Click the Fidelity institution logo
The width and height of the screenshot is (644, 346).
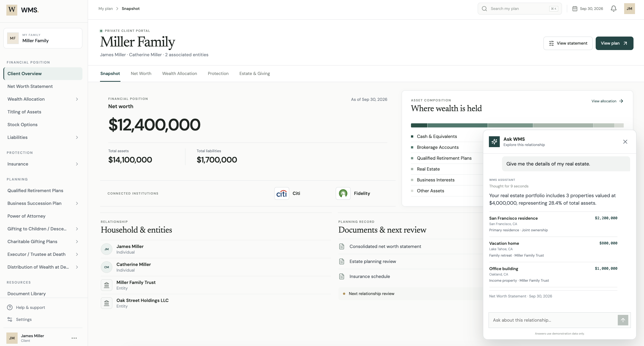pyautogui.click(x=343, y=193)
